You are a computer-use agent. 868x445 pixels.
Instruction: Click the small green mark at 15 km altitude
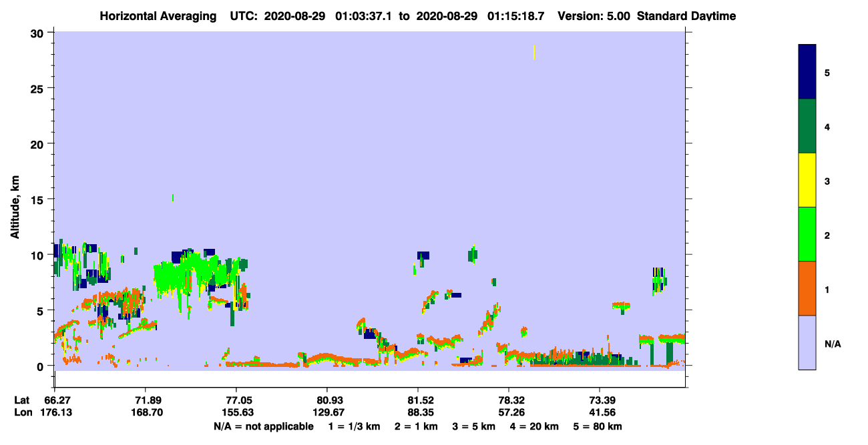[x=173, y=197]
